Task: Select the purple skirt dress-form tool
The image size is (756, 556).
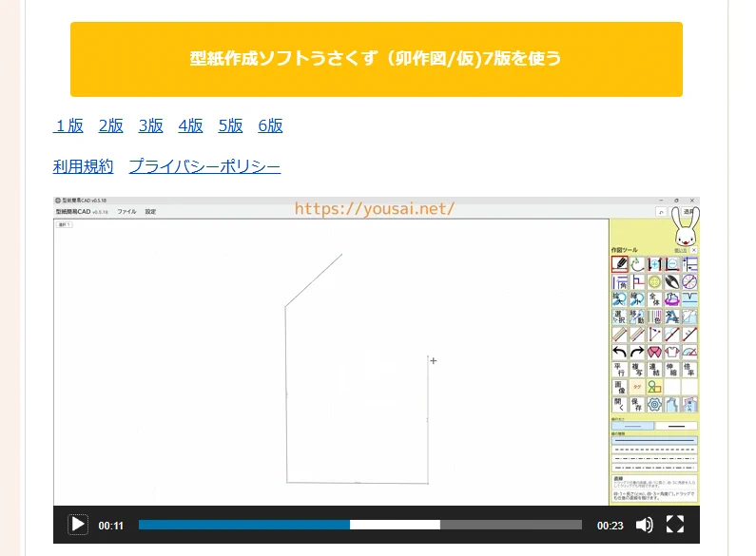Action: coord(672,299)
